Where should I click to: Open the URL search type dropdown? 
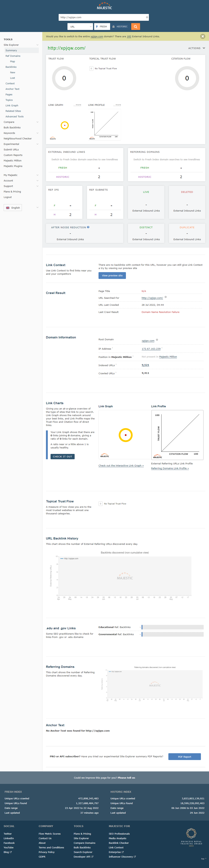coord(80,27)
